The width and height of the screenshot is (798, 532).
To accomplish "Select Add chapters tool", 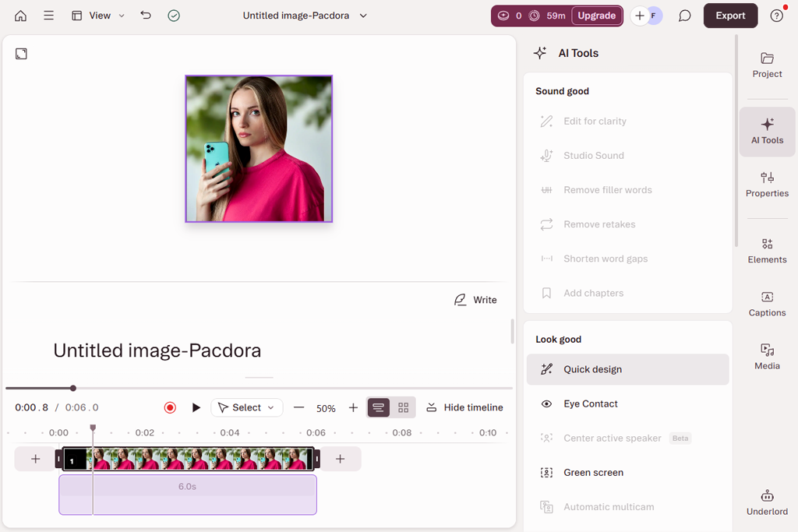I will tap(627, 293).
